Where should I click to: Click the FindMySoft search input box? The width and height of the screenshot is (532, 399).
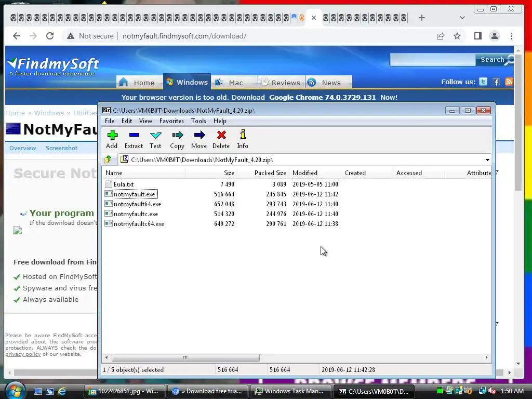pos(433,60)
